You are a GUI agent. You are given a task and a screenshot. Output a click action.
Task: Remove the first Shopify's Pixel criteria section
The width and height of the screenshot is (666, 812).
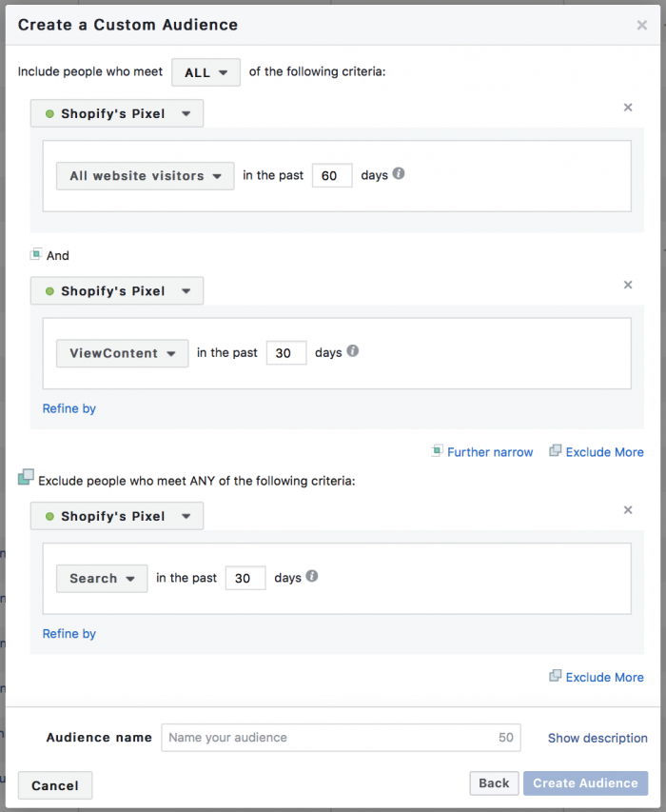[x=628, y=108]
